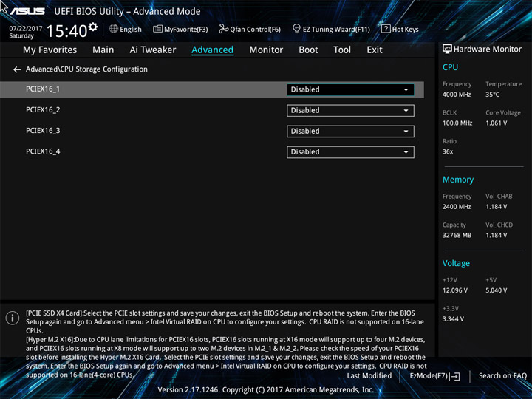
Task: Click the Vol_CHAB 1.184 V value
Action: click(496, 207)
